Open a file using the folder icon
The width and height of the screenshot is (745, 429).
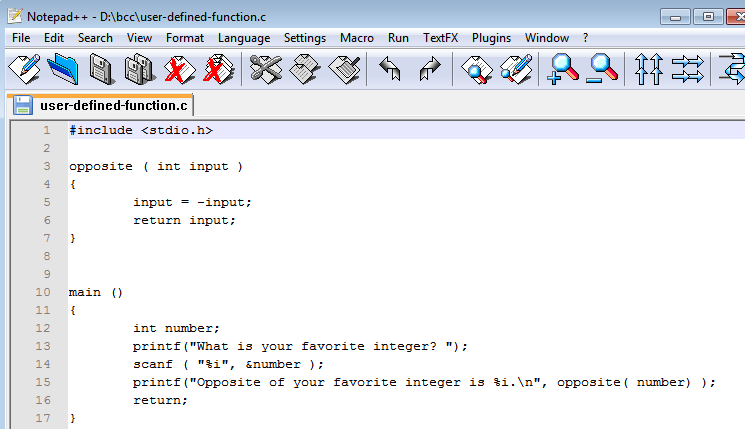click(63, 69)
